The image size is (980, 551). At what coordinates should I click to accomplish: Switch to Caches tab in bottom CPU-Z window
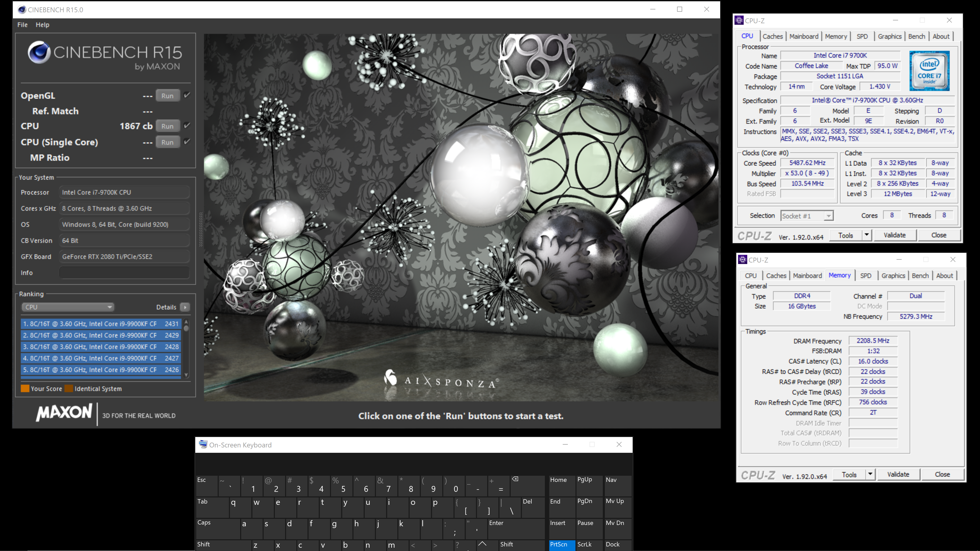(x=776, y=276)
